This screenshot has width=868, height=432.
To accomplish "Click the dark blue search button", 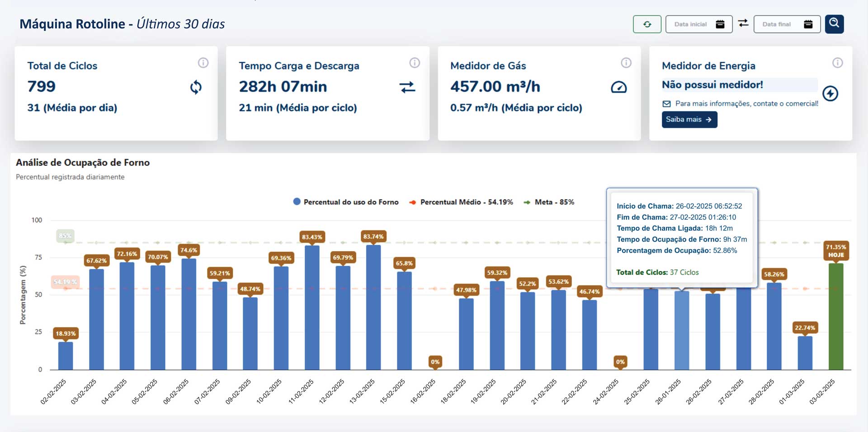I will 834,24.
